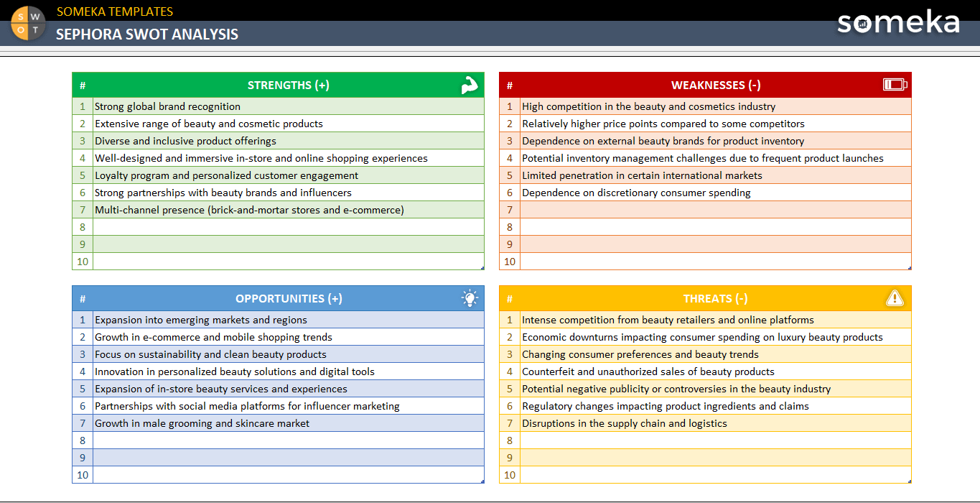Click the low battery icon on Weaknesses header
Image resolution: width=980 pixels, height=503 pixels.
(895, 84)
